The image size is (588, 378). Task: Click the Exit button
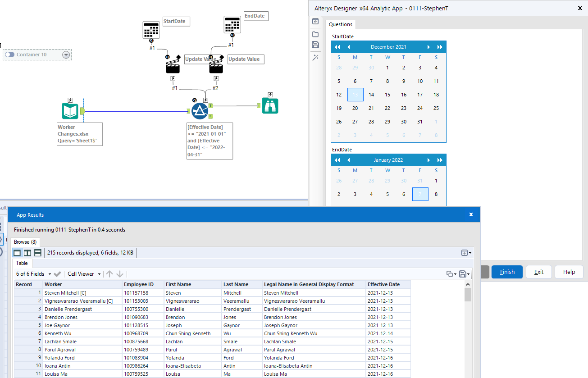539,272
